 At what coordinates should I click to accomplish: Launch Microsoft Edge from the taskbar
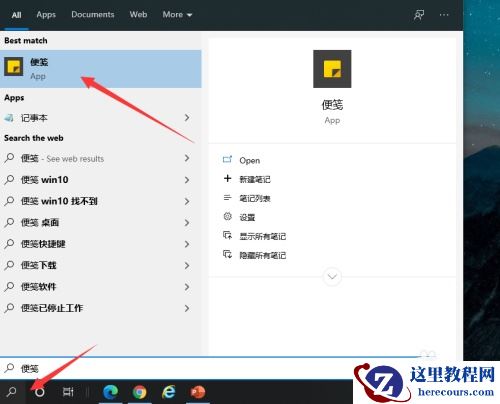tap(110, 392)
